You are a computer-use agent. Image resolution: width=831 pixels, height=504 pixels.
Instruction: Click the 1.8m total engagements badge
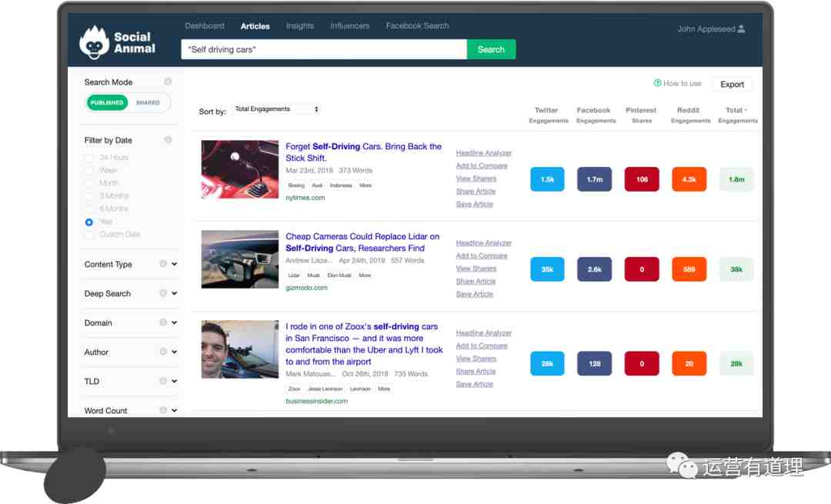(736, 179)
